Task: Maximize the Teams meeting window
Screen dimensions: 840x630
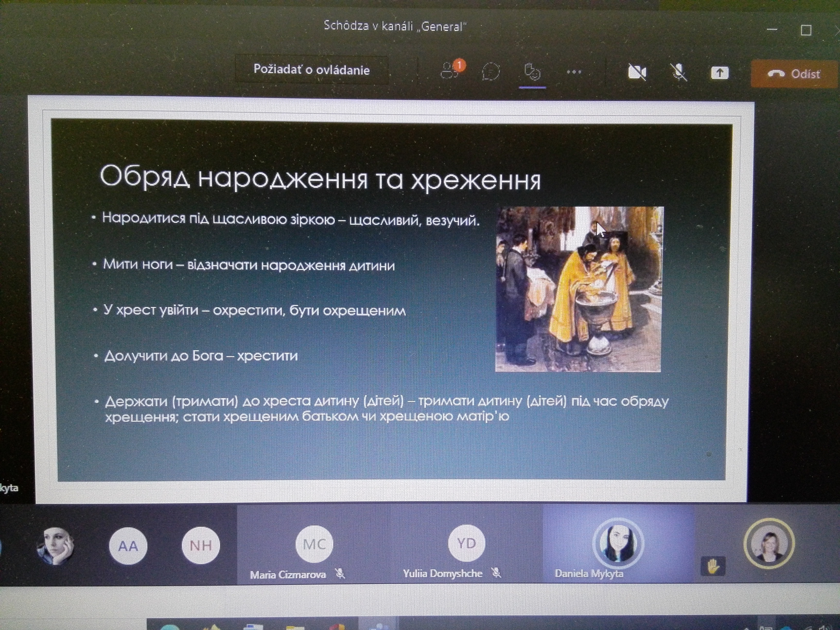Action: [x=806, y=30]
